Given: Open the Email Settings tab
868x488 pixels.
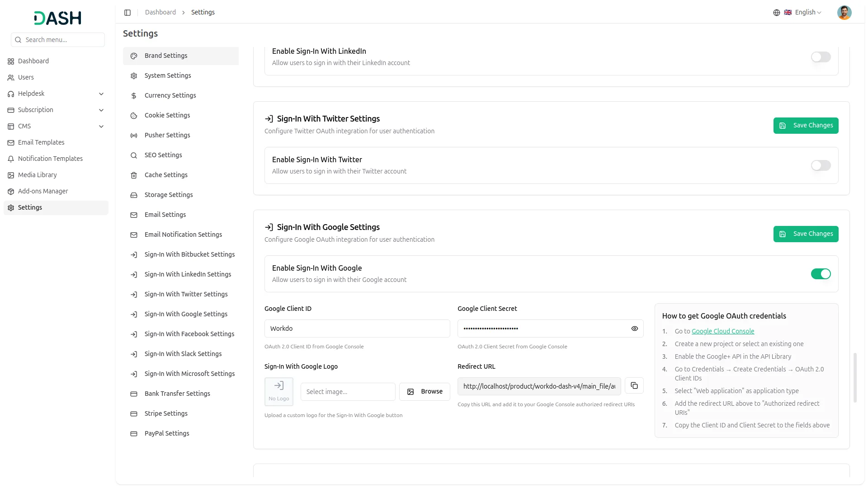Looking at the screenshot, I should click(181, 215).
